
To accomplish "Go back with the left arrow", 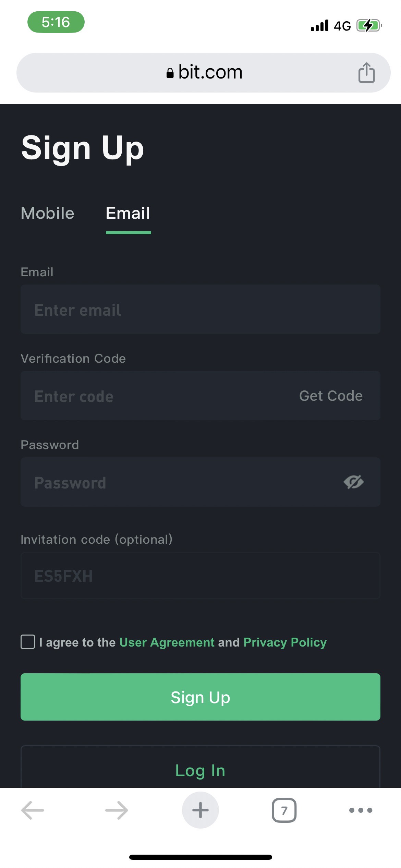I will pyautogui.click(x=33, y=810).
